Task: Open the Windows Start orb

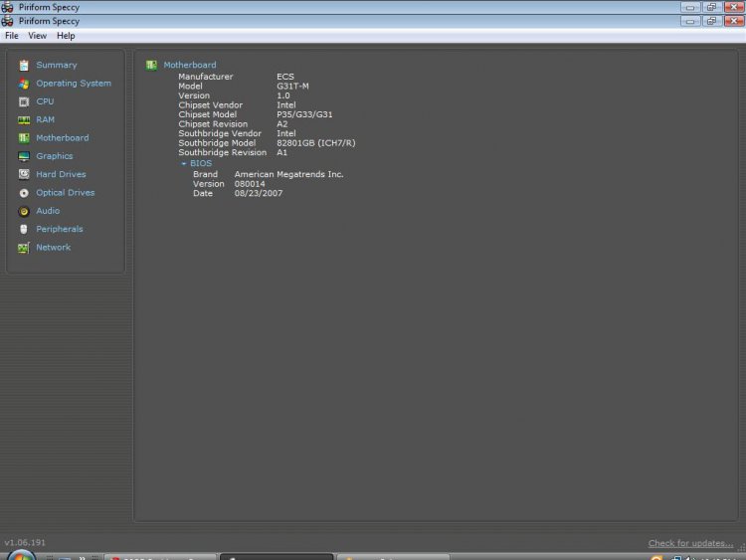Action: click(21, 555)
